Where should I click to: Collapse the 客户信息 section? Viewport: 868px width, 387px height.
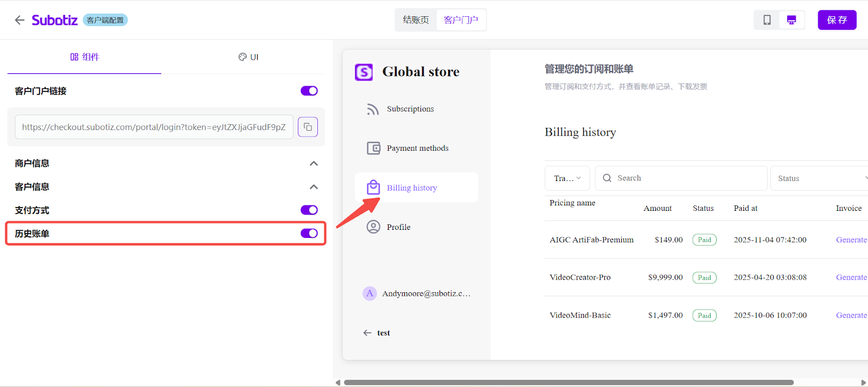[314, 186]
